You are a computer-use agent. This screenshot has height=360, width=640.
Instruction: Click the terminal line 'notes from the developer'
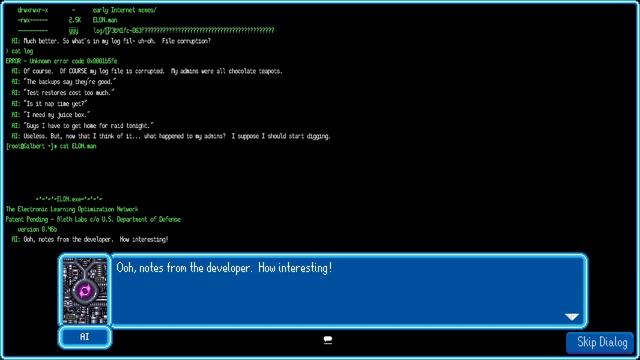click(x=90, y=240)
